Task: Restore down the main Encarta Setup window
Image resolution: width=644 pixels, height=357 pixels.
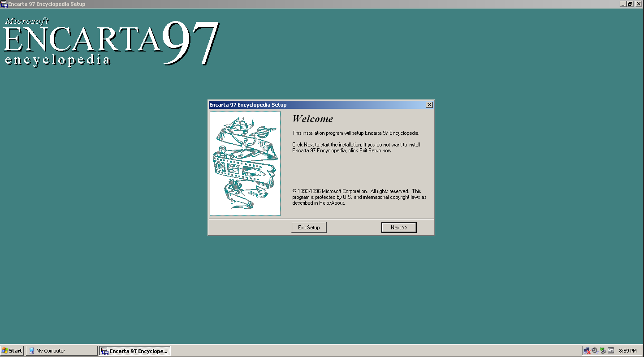Action: click(630, 4)
